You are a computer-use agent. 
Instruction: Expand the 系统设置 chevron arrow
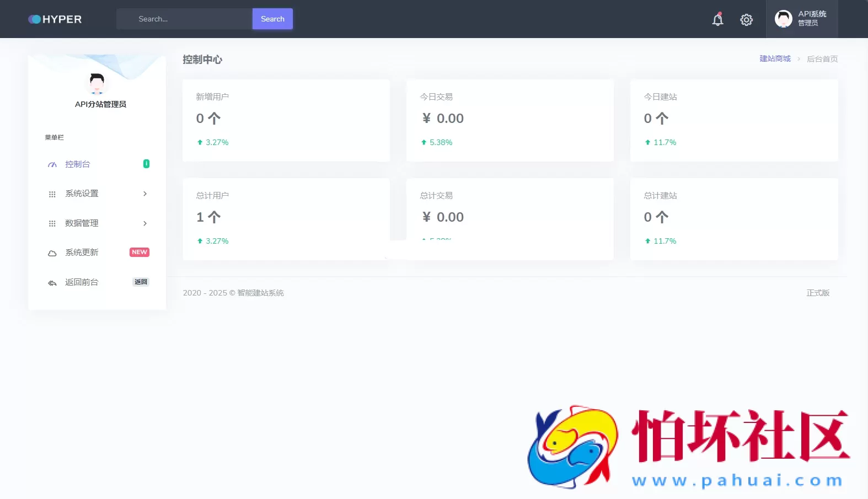[x=145, y=194]
